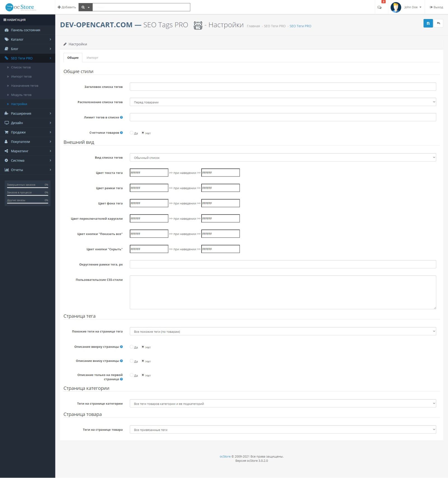Click Цвет рамки тега hover color field
448x478 pixels.
coord(221,188)
